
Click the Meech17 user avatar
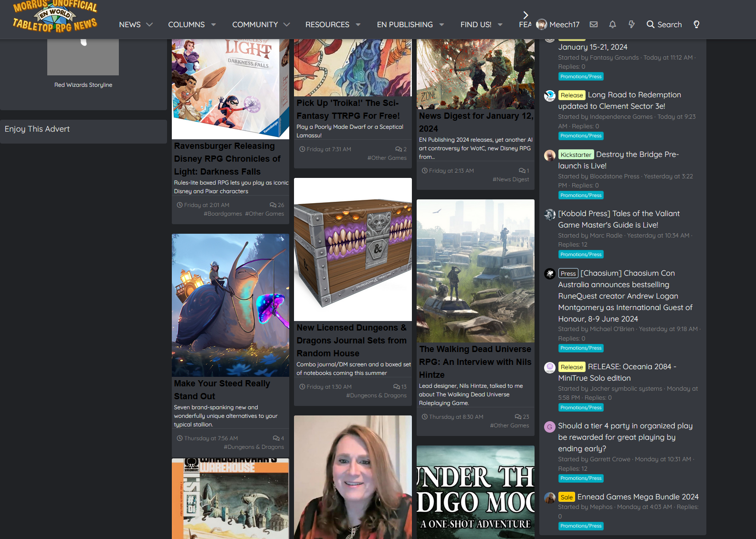pyautogui.click(x=541, y=24)
